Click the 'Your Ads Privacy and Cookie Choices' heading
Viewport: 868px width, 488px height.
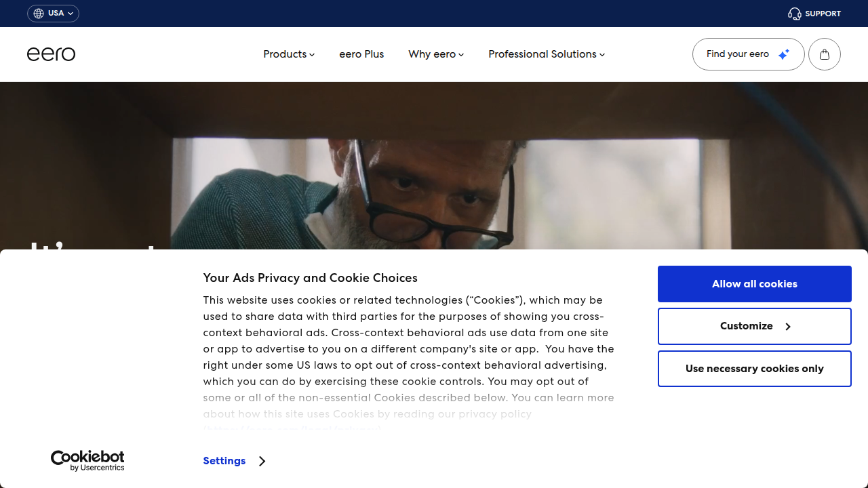pos(310,278)
